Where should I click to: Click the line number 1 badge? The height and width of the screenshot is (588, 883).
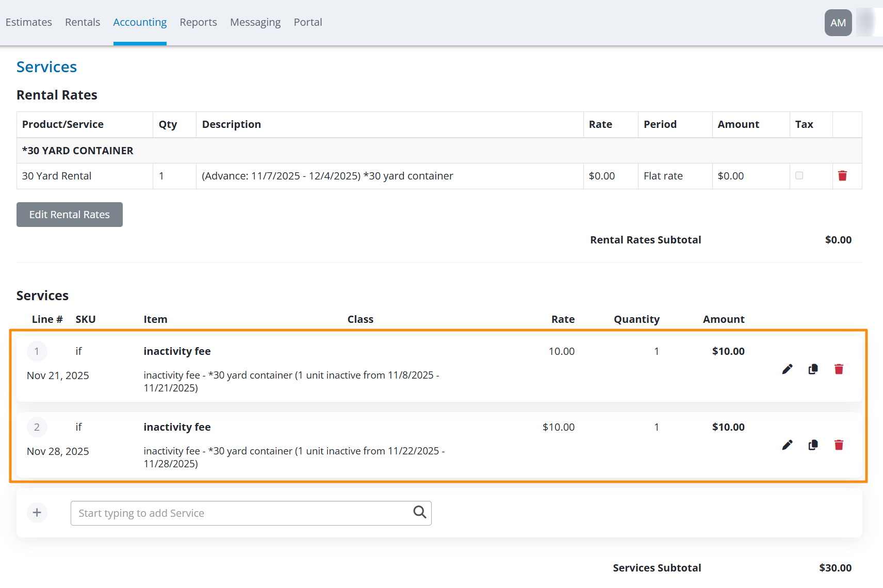pos(37,351)
